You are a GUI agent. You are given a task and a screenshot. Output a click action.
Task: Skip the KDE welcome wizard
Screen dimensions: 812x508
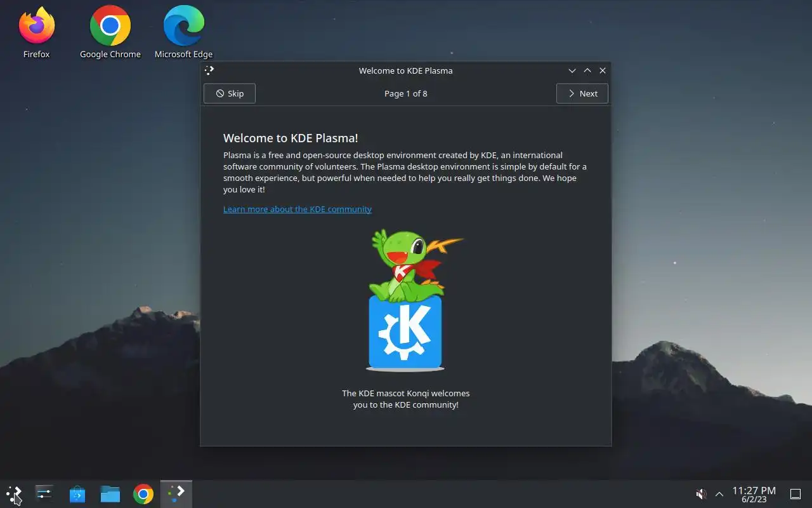click(229, 93)
